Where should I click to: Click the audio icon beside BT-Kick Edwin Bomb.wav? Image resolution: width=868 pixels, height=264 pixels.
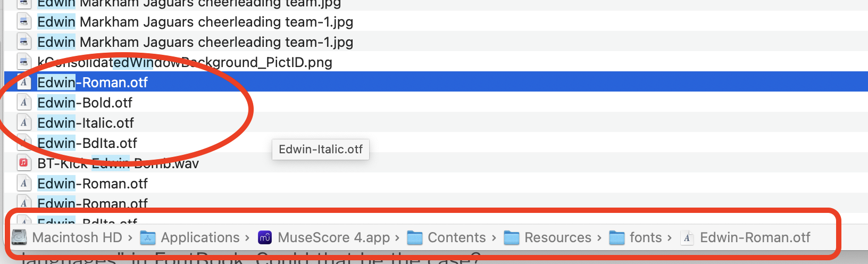(23, 163)
